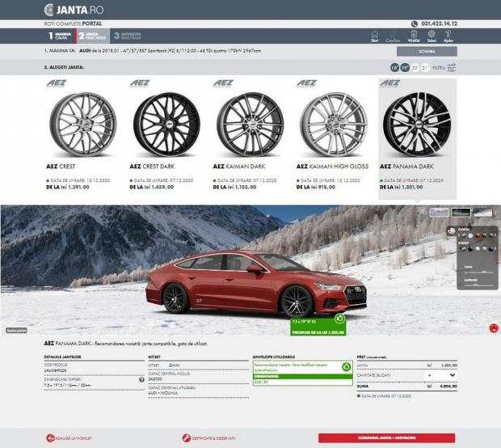
Task: Toggle the 18" wheel size filter
Action: pos(394,68)
